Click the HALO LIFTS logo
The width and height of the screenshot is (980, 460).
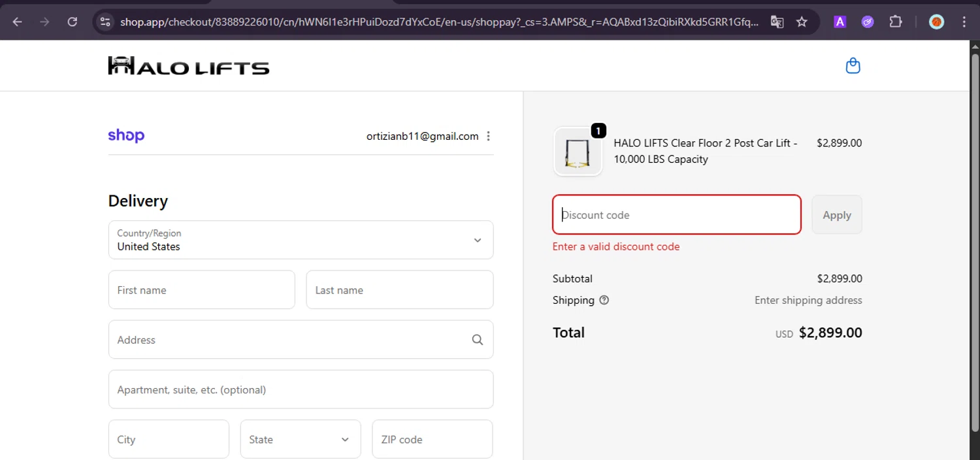[189, 65]
